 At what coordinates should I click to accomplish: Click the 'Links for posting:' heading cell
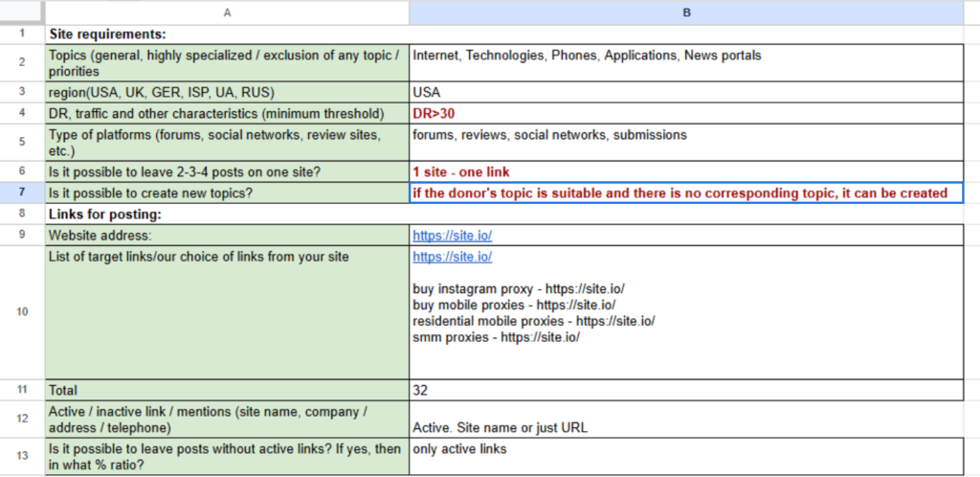pyautogui.click(x=227, y=214)
